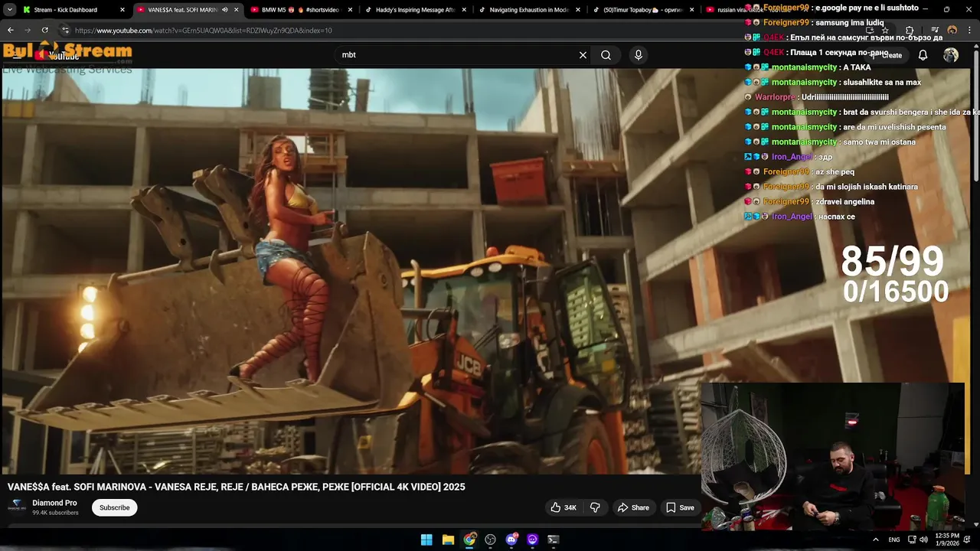Open network settings icon in system tray

coord(912,540)
